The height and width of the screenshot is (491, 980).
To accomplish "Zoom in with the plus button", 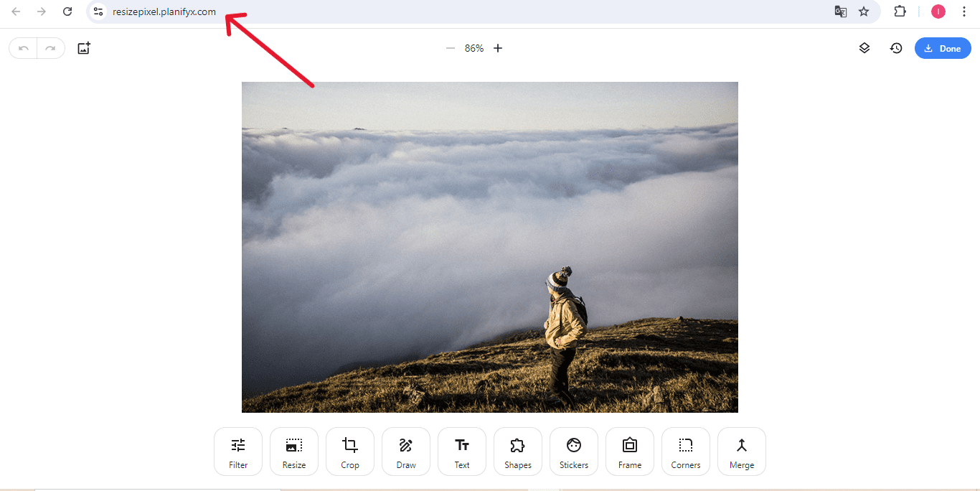I will click(498, 48).
